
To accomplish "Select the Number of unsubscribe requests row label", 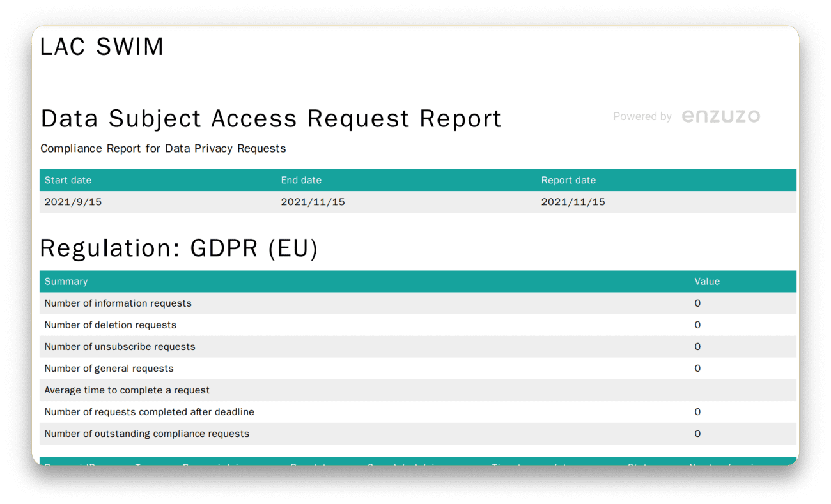I will (120, 347).
